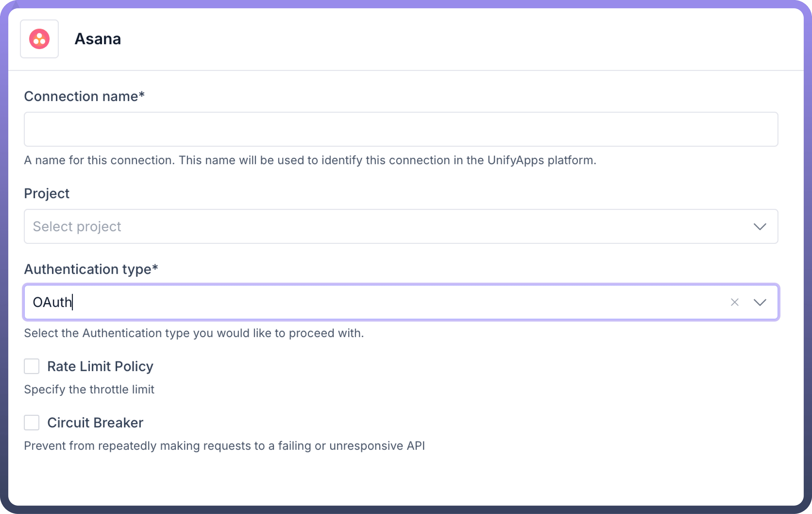
Task: Click the 'Select the Authentication type' help text
Action: click(x=194, y=333)
